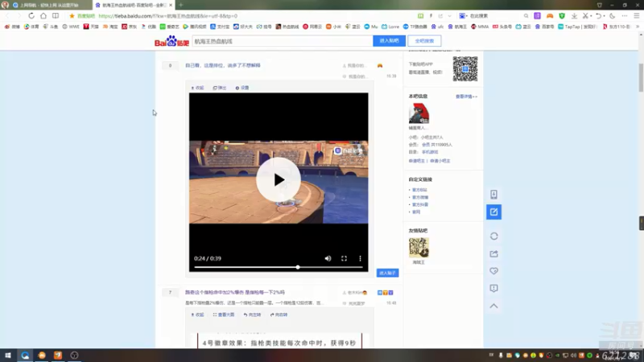The image size is (644, 362).
Task: Click the browser icon on Windows taskbar
Action: coord(25,356)
